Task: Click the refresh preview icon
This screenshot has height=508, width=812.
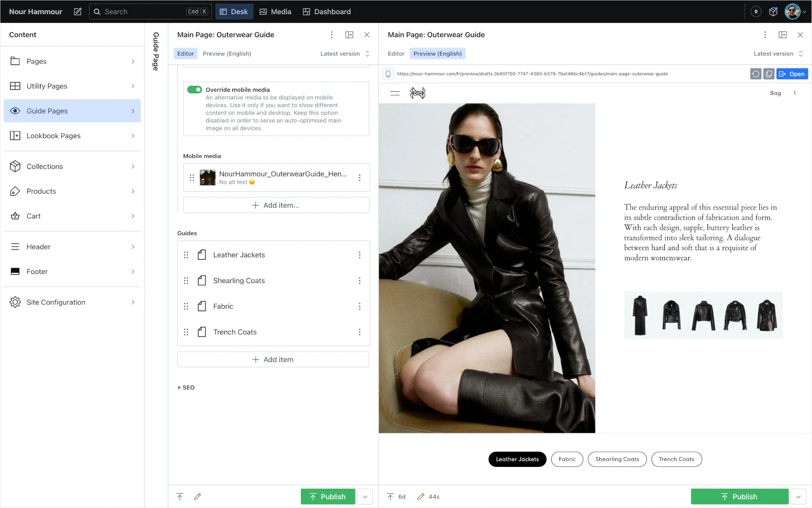Action: (755, 74)
